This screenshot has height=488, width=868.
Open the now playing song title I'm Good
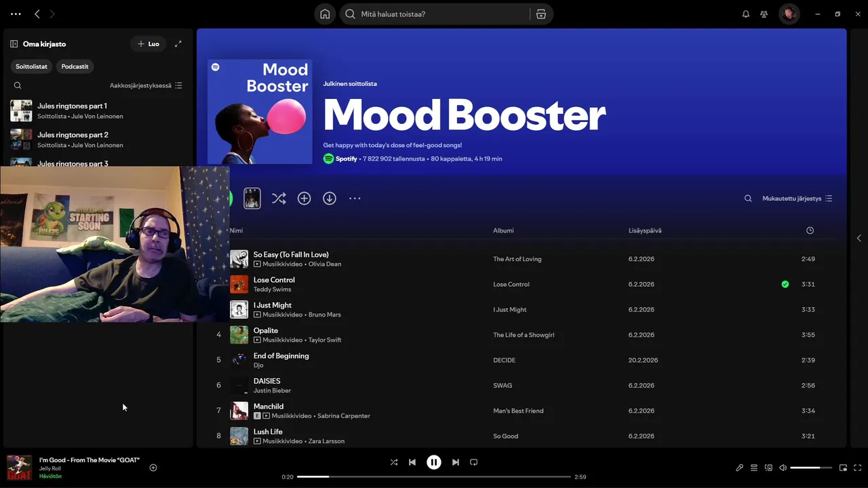point(89,460)
